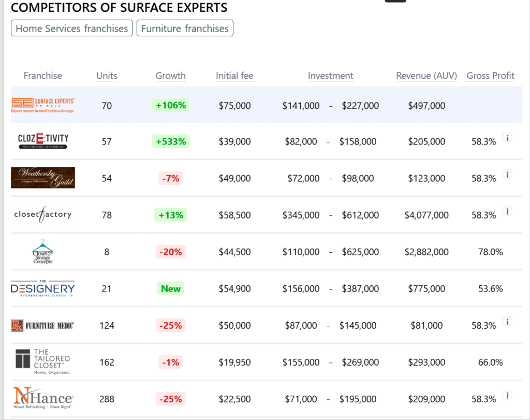530x420 pixels.
Task: Select the $44,500 initial fee value
Action: click(234, 252)
